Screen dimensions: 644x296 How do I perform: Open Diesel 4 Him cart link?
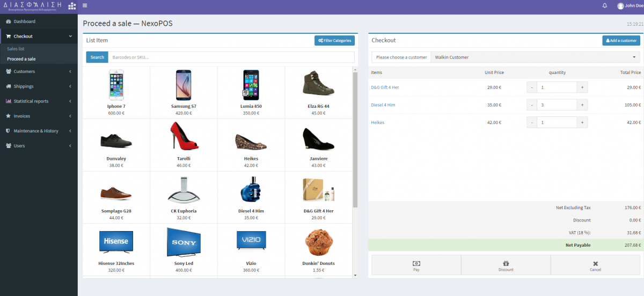tap(383, 105)
